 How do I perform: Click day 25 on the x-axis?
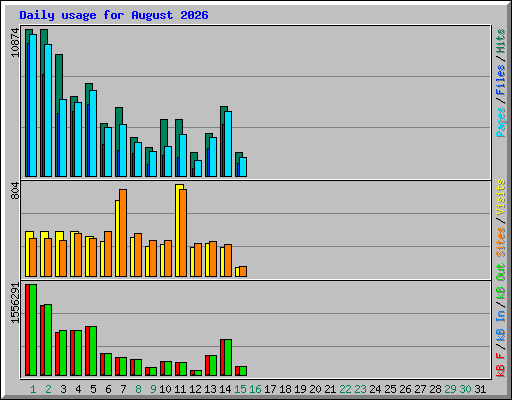[x=390, y=389]
